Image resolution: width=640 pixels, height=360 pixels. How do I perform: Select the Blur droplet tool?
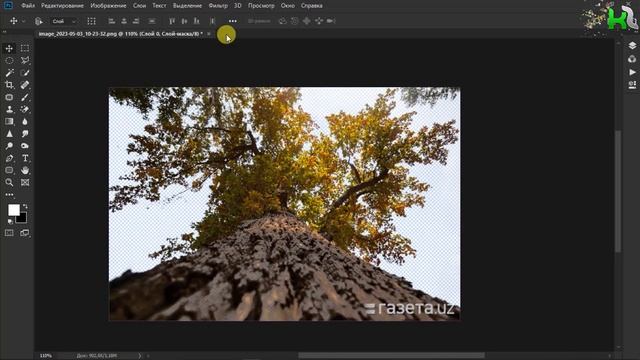pos(25,122)
